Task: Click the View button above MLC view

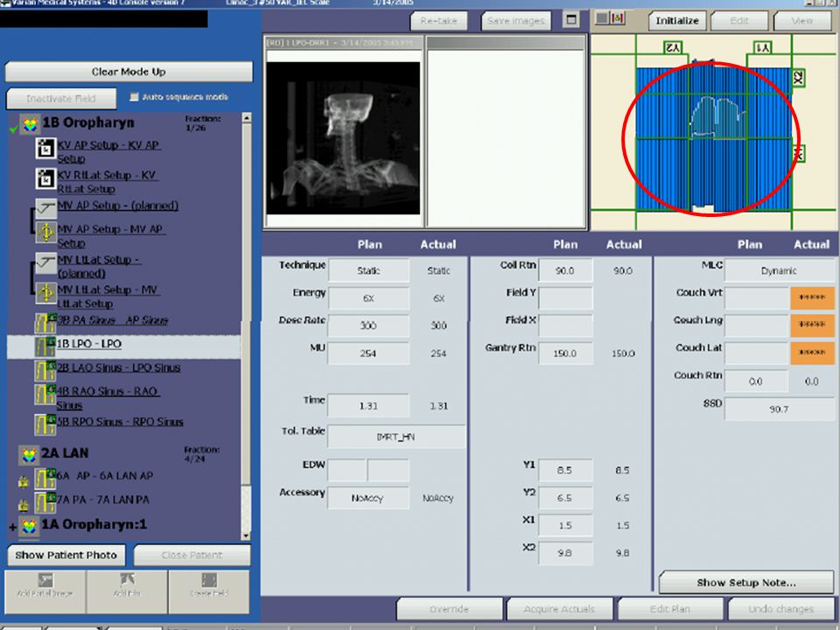Action: pyautogui.click(x=802, y=21)
